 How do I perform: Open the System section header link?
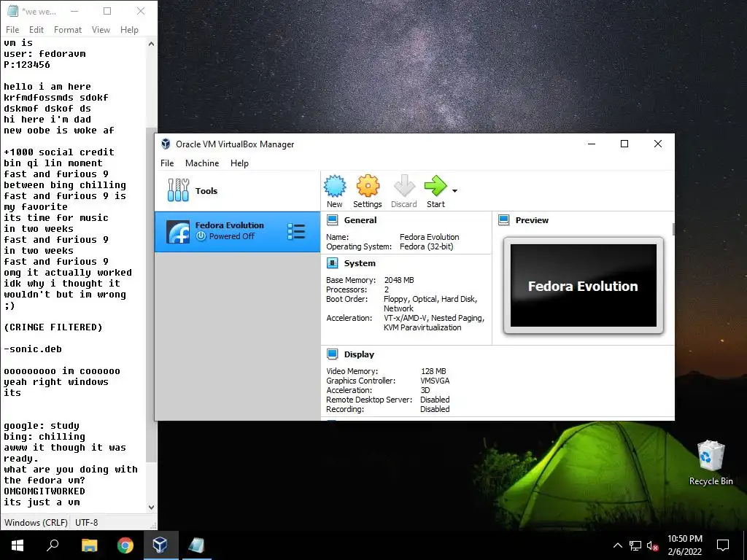(360, 263)
